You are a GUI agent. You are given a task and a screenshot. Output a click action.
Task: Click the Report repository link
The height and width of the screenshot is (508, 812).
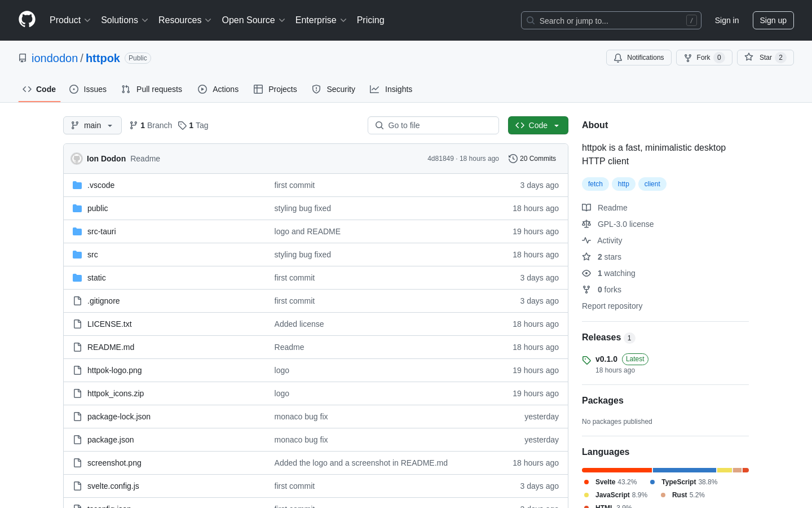click(612, 306)
